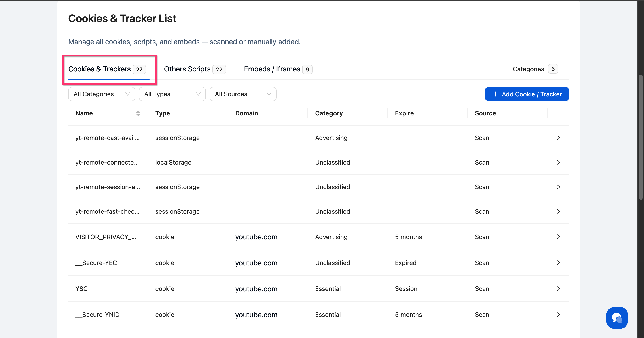Click chevron on yt-remote-fast-chec row
Screen dimensions: 644x338
558,211
